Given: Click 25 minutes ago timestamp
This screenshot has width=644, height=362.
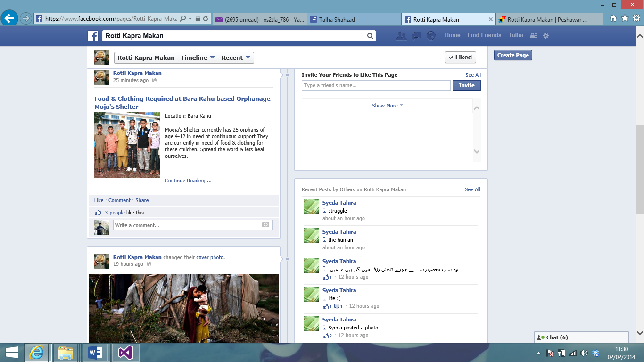Looking at the screenshot, I should click(x=131, y=80).
